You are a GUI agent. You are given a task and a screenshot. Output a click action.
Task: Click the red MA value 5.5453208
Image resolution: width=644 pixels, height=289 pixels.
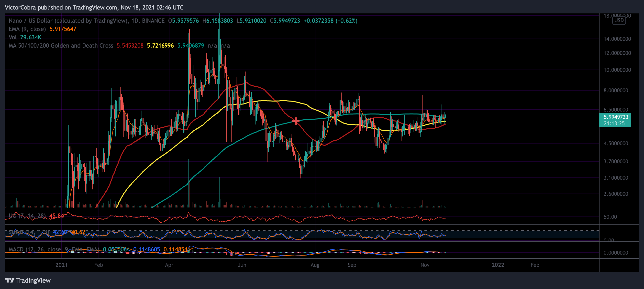tap(130, 46)
